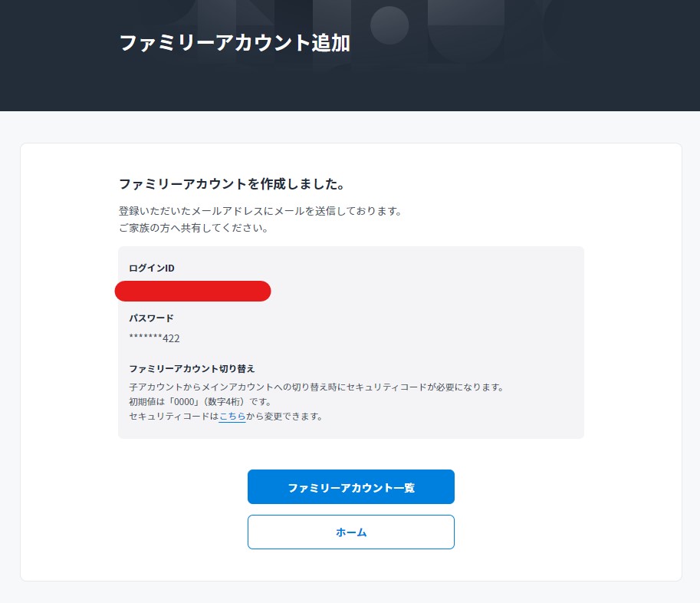The image size is (700, 603).
Task: Click the circle graphic in header banner
Action: pos(389,25)
